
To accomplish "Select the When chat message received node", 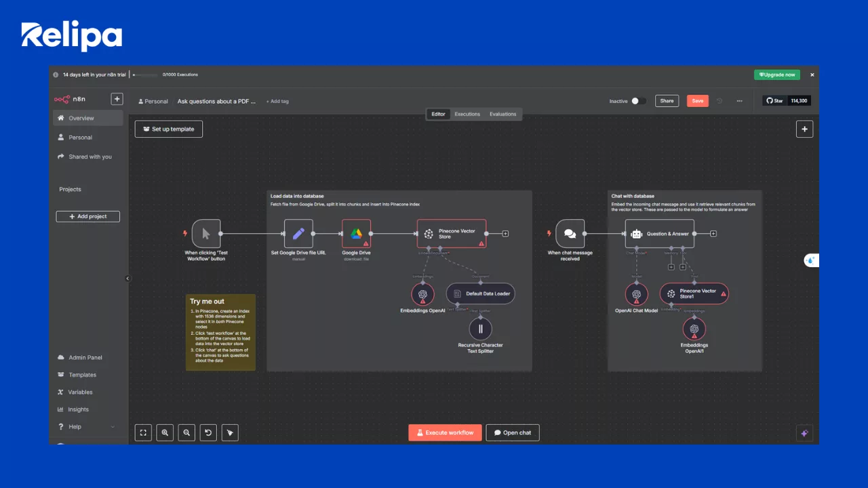I will tap(570, 233).
